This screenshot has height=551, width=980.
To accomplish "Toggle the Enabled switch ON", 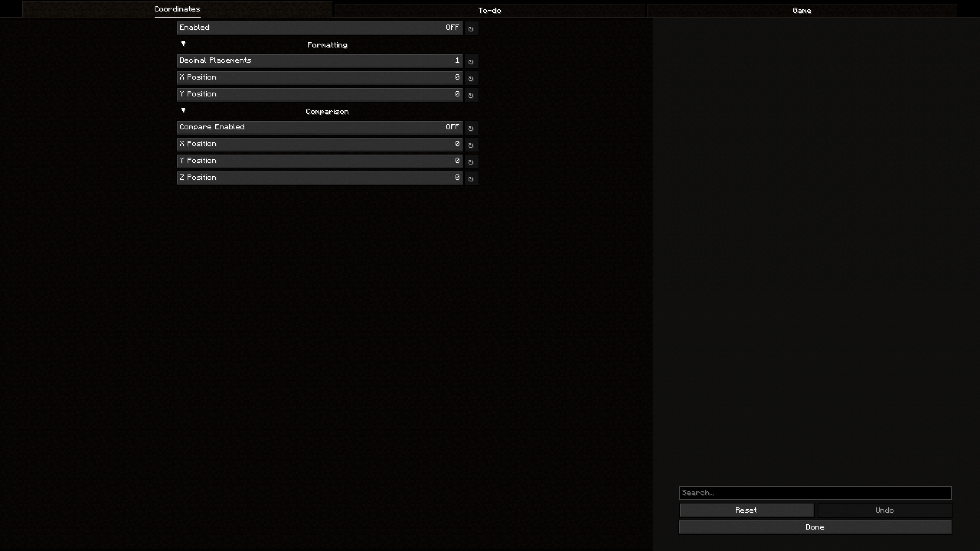I will click(x=452, y=27).
